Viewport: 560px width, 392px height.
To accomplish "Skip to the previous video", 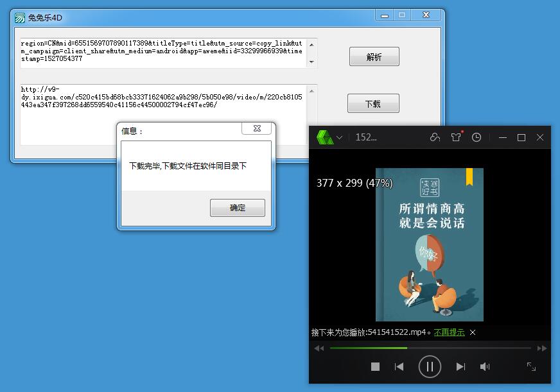I will coord(399,366).
